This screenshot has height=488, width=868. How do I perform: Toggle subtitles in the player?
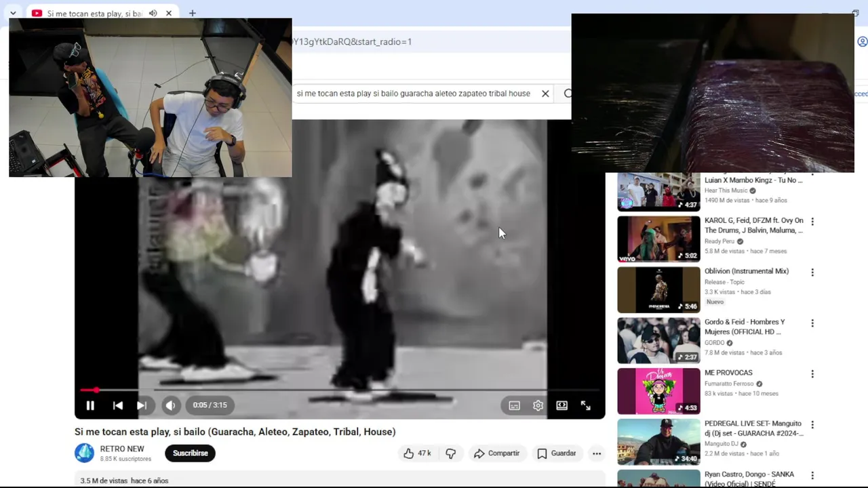click(514, 405)
